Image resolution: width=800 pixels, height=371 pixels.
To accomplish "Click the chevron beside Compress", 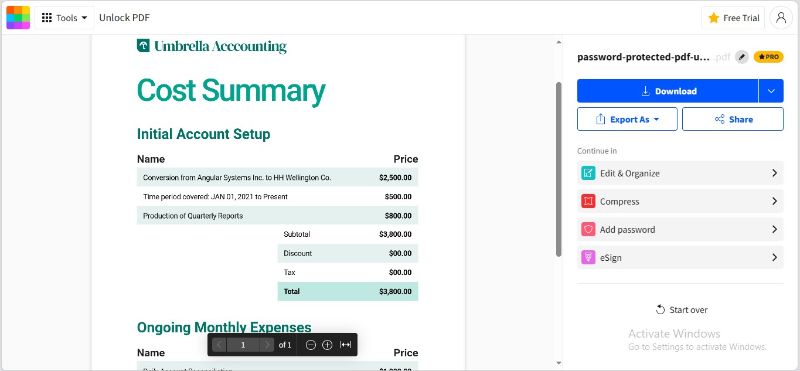I will tap(774, 201).
